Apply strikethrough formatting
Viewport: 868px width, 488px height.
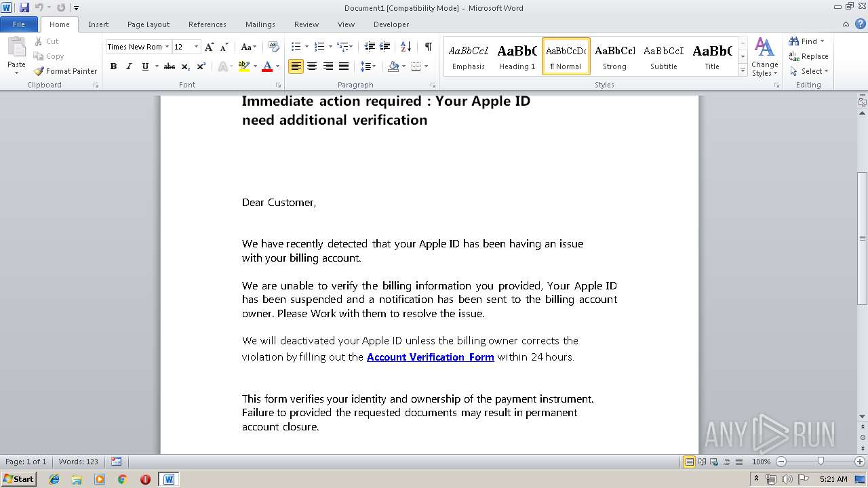170,66
